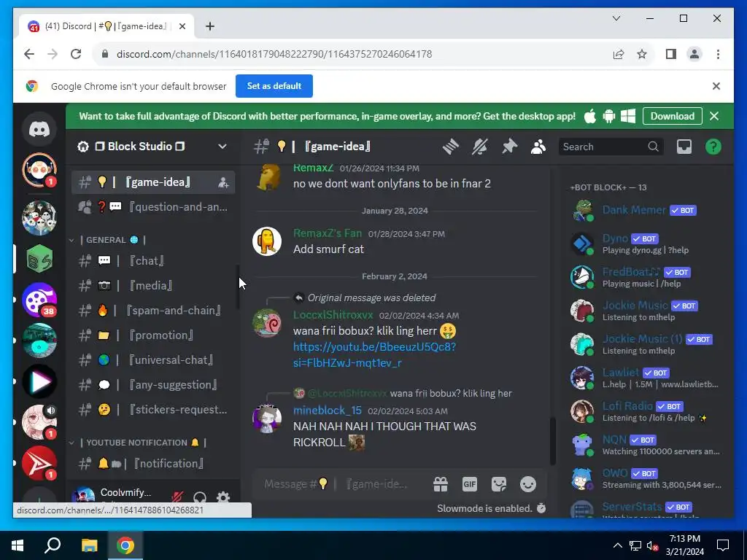
Task: Open Dank Memer bot profile
Action: 646,211
